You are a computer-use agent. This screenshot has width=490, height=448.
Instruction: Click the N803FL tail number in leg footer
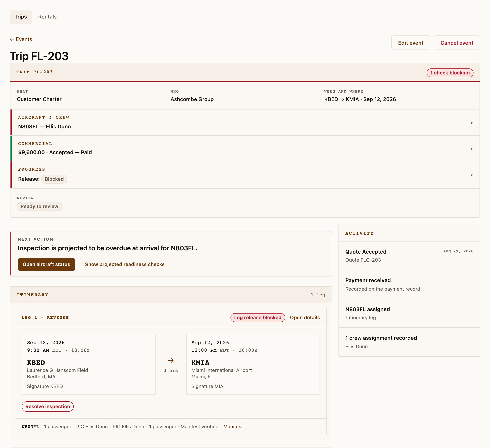tap(30, 427)
